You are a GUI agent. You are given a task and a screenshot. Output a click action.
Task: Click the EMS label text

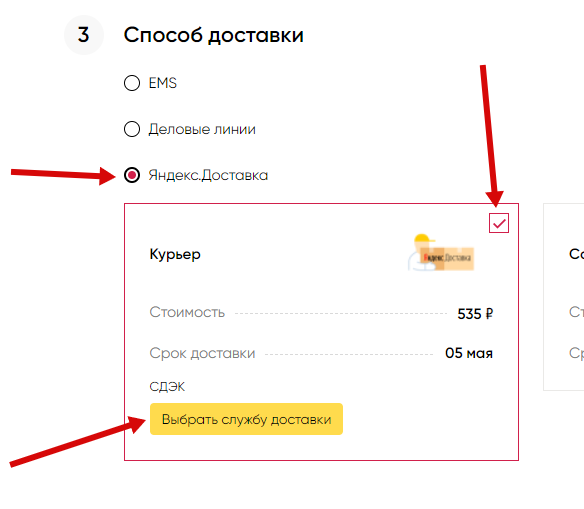coord(162,83)
